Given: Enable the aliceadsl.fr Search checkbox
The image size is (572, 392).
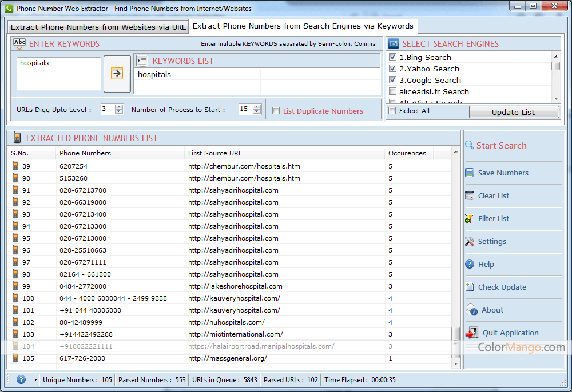Looking at the screenshot, I should [392, 91].
